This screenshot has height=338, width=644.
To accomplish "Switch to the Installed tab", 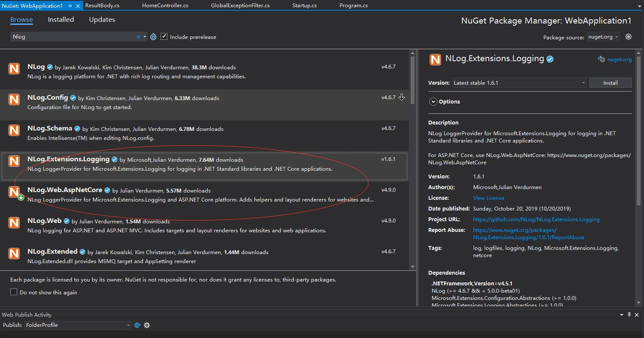I will [61, 20].
